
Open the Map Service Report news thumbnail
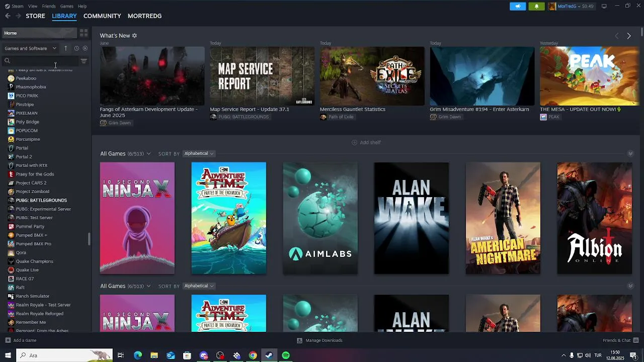262,76
